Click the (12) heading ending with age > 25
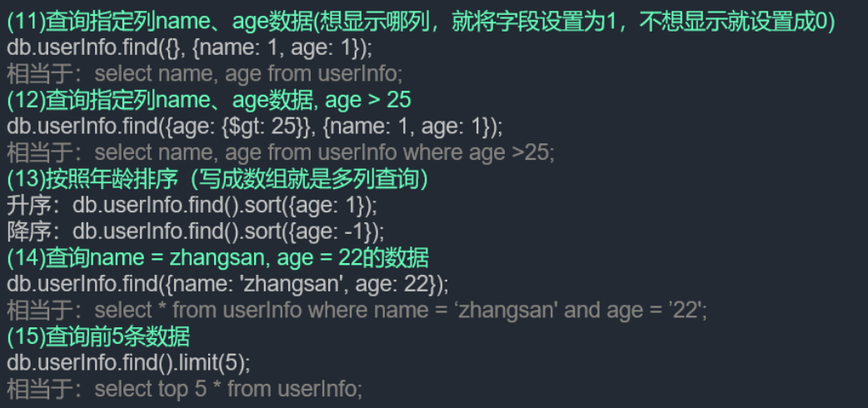This screenshot has height=408, width=868. click(x=209, y=100)
